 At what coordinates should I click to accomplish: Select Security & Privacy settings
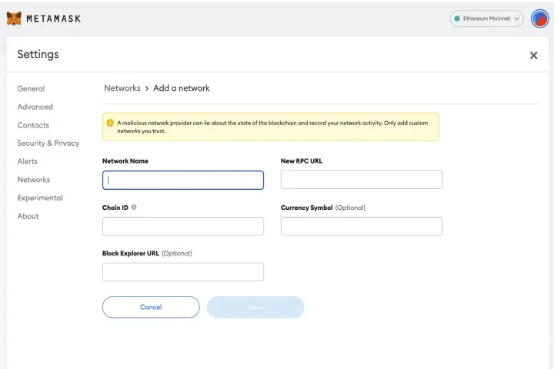click(48, 143)
